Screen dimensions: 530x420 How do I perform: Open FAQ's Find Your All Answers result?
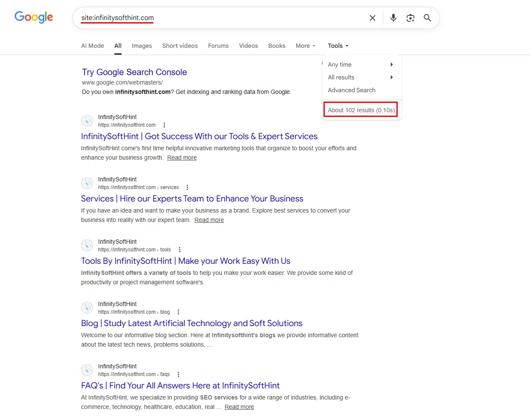pos(180,385)
